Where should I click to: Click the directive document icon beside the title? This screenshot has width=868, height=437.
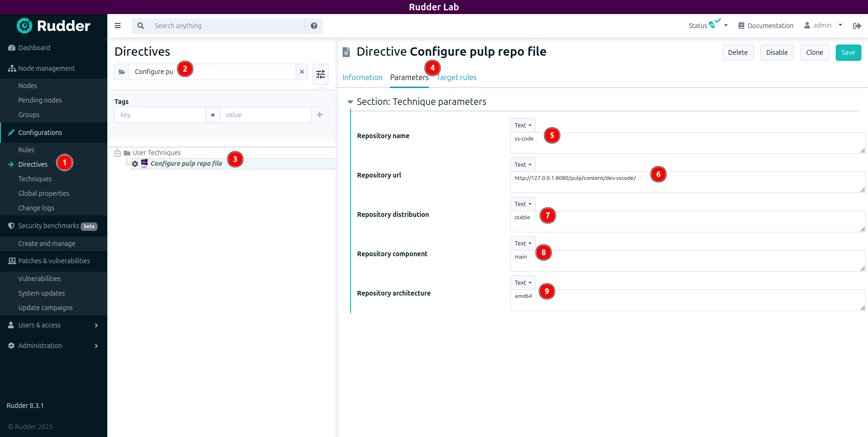click(x=346, y=52)
